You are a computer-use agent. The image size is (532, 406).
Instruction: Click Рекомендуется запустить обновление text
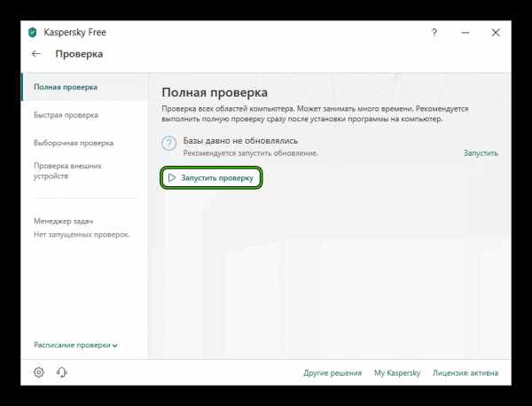click(x=250, y=153)
